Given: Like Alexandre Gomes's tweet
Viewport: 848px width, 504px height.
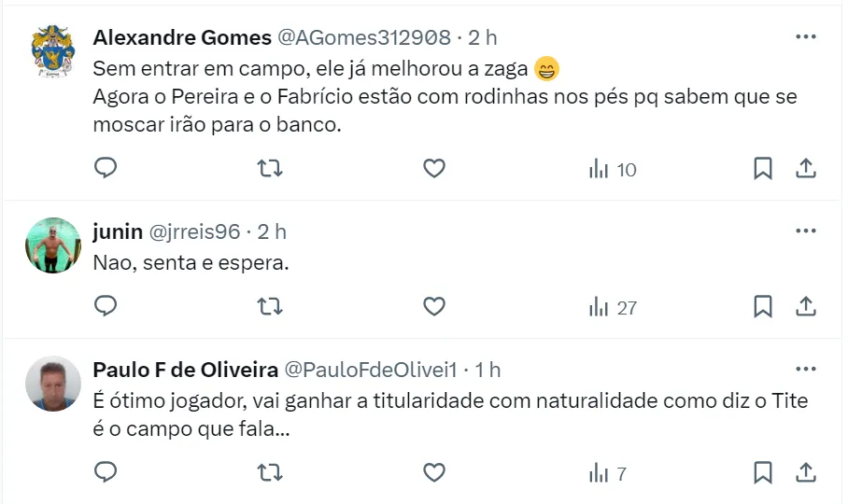Looking at the screenshot, I should (x=433, y=168).
